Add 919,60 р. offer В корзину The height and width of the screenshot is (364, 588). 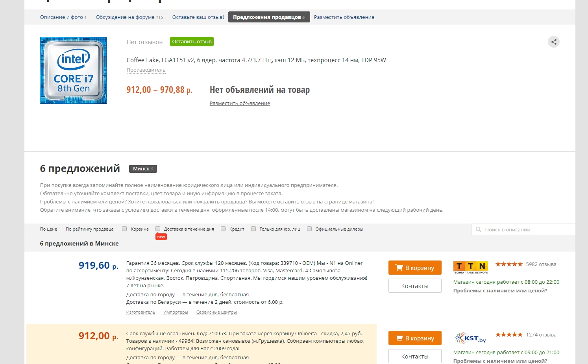pos(415,268)
